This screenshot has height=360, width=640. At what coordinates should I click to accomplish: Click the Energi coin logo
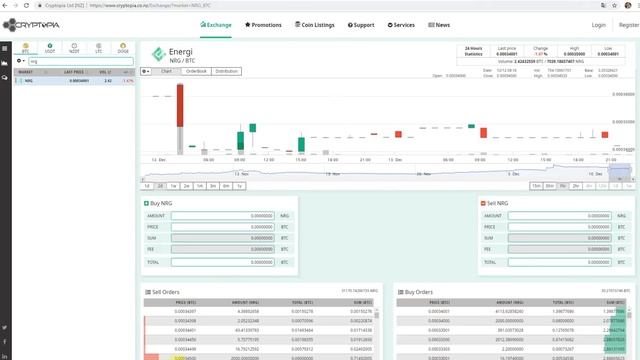coord(158,54)
